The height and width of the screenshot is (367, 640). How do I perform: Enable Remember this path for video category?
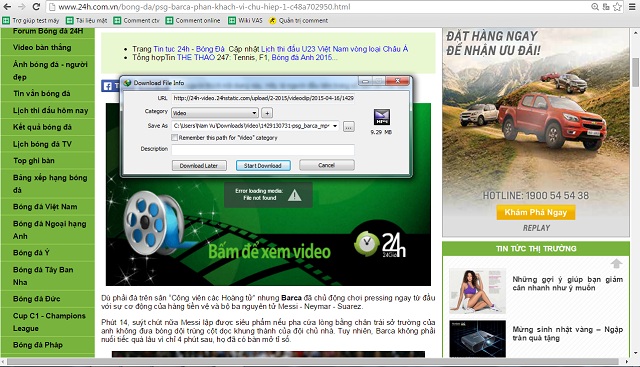tap(175, 138)
